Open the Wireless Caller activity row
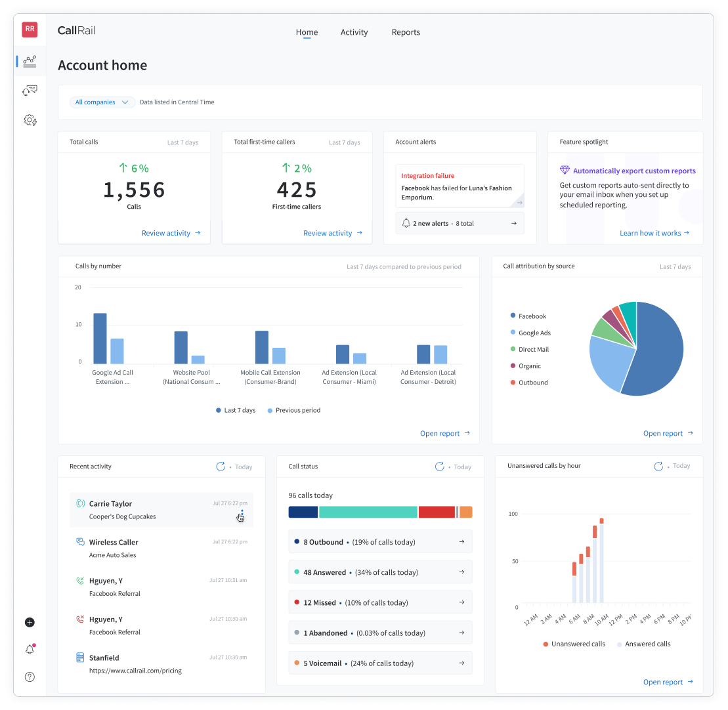The width and height of the screenshot is (728, 710). click(x=161, y=548)
